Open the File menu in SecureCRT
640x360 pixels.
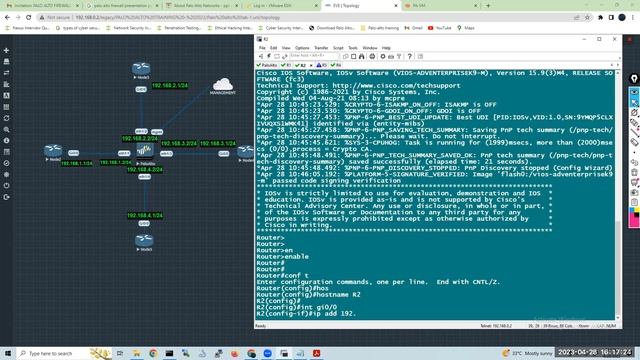pyautogui.click(x=262, y=48)
